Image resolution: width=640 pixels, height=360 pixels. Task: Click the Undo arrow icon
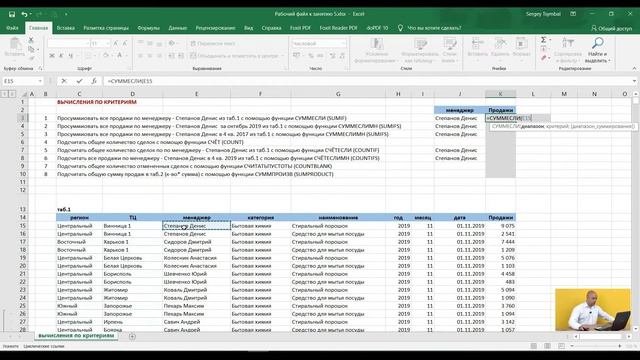click(x=24, y=14)
